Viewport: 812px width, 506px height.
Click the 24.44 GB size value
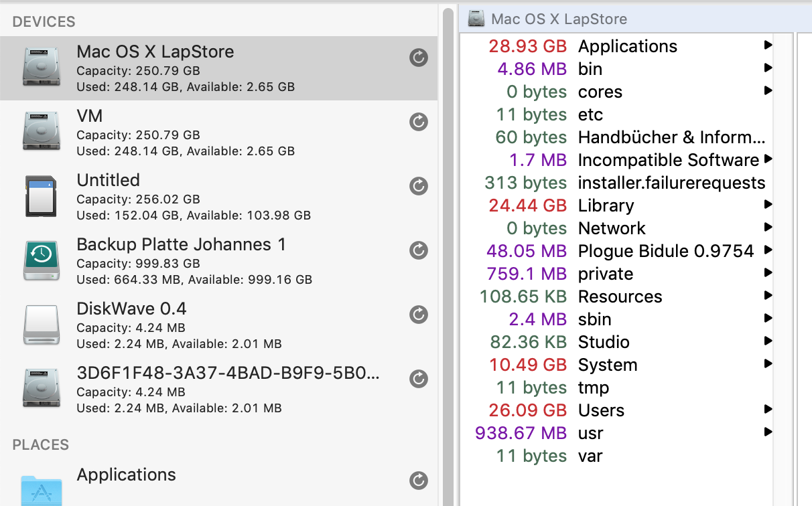(528, 205)
